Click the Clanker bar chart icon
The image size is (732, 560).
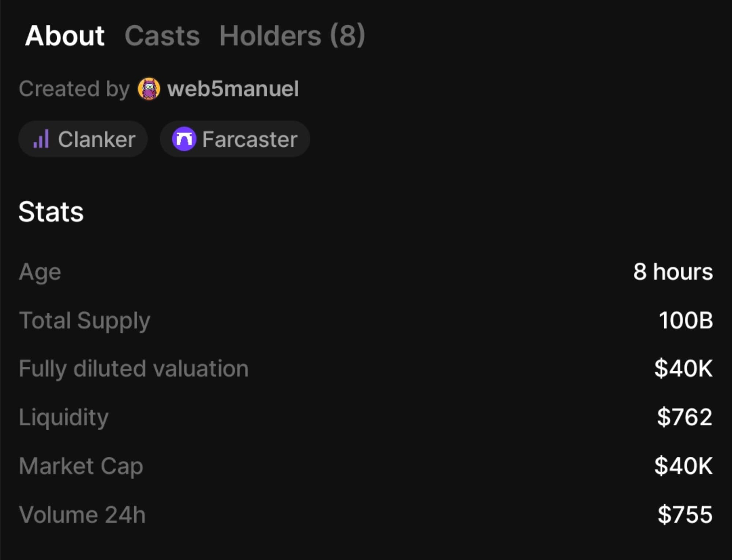coord(41,139)
